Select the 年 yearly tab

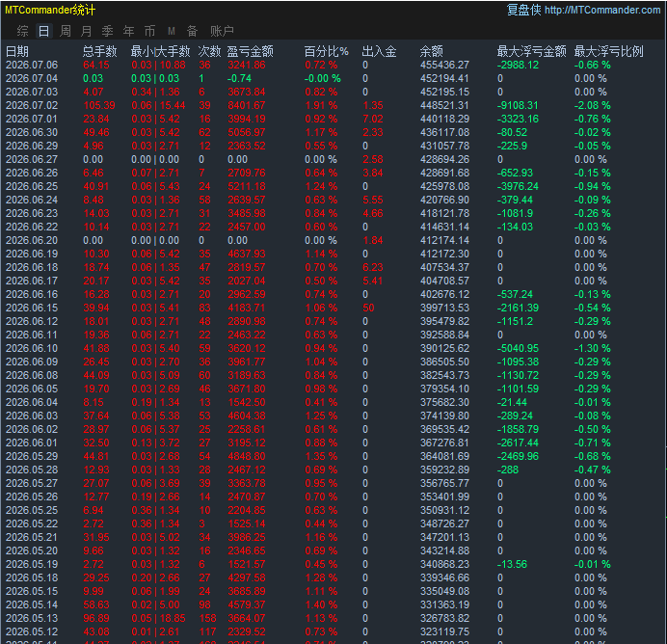click(x=128, y=31)
